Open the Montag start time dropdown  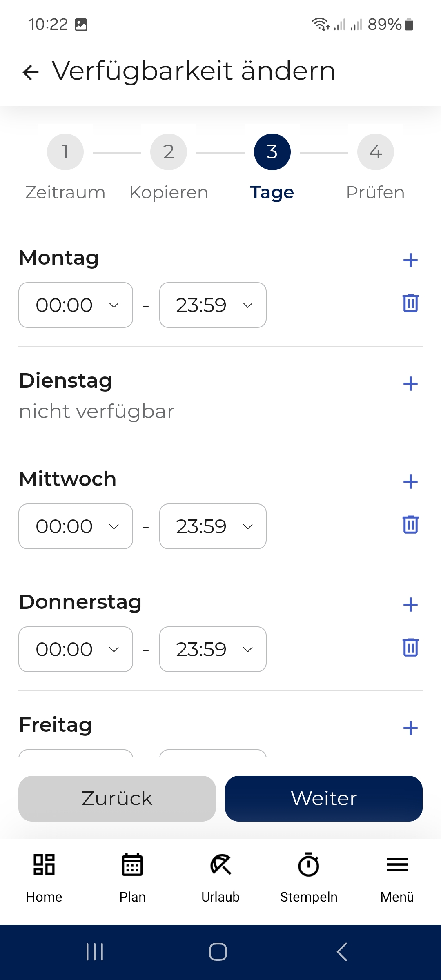[76, 305]
